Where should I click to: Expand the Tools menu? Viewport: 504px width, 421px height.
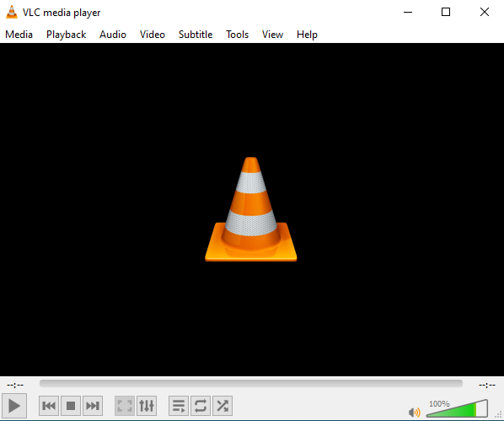(x=237, y=35)
